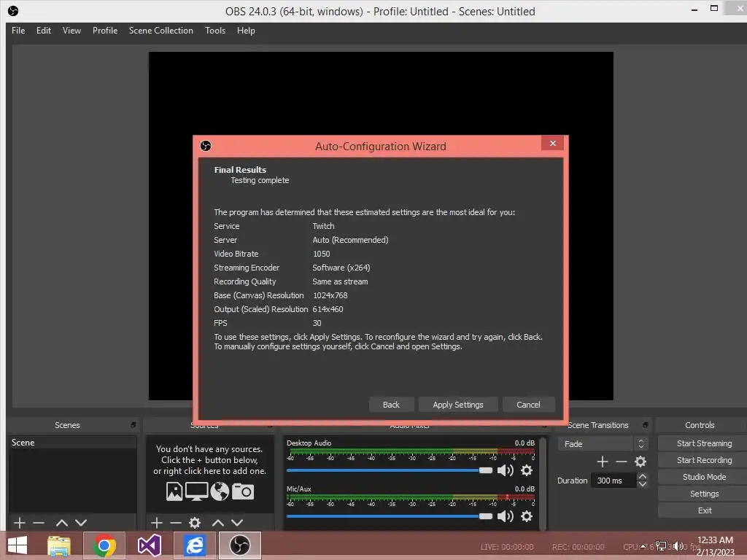Open the Fade transition dropdown
The width and height of the screenshot is (747, 560).
(x=603, y=444)
